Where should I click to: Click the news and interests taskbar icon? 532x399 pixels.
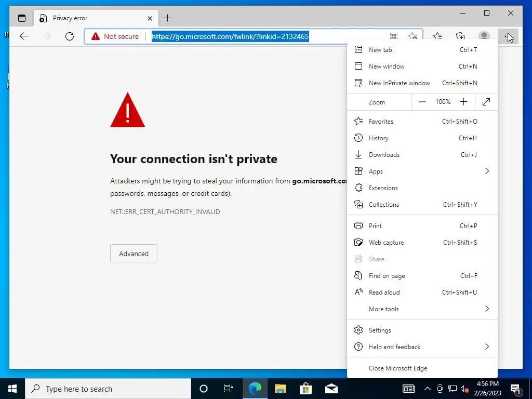click(409, 389)
